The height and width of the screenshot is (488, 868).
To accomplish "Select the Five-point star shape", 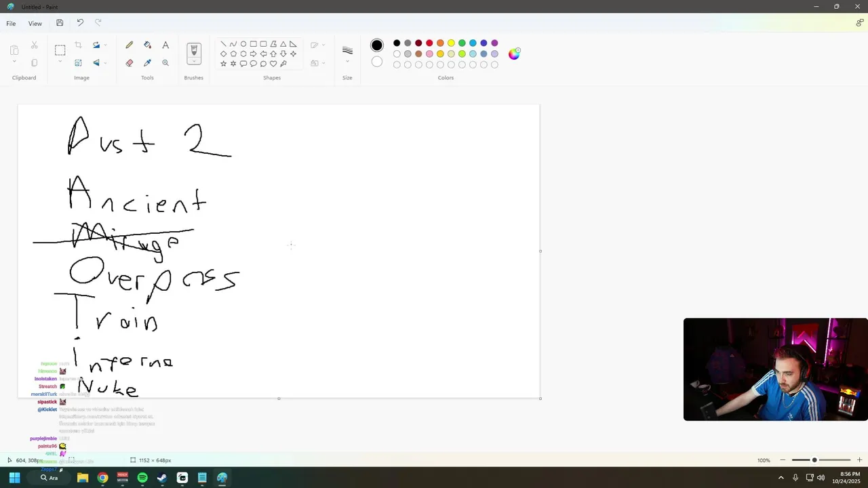I will [224, 64].
